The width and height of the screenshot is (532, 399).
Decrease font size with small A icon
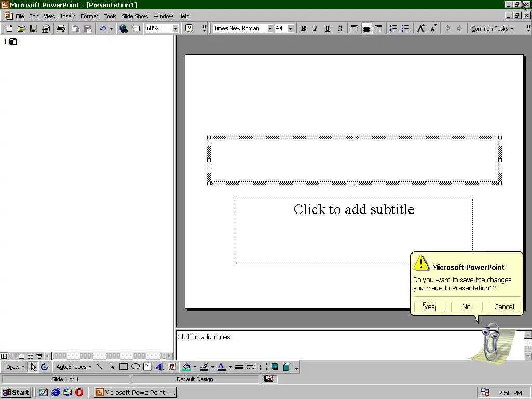pos(433,29)
